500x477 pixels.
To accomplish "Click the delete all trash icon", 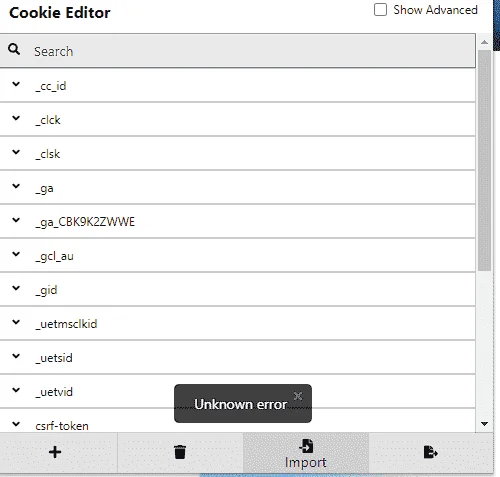I will pyautogui.click(x=180, y=452).
